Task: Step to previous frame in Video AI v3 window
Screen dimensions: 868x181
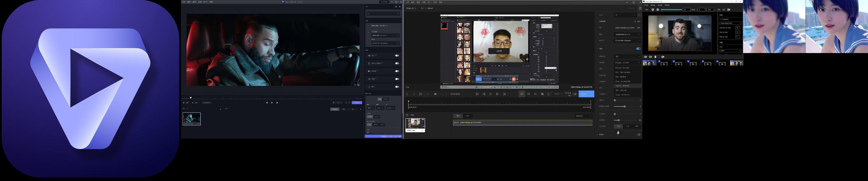Action: [267, 103]
